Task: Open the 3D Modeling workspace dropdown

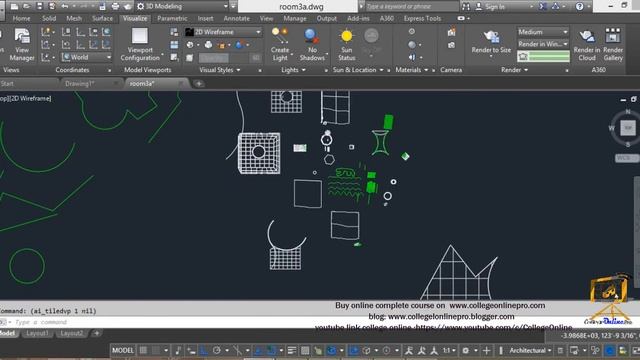Action: pos(182,6)
